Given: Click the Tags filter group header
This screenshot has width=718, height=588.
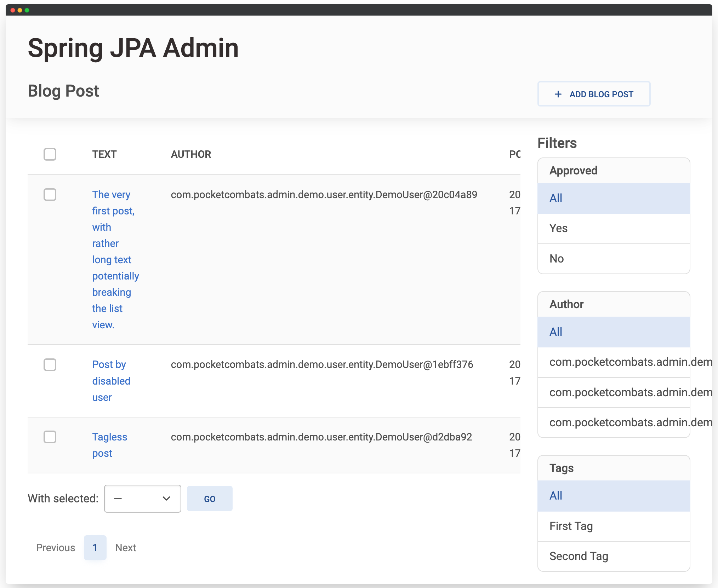Looking at the screenshot, I should pos(614,468).
